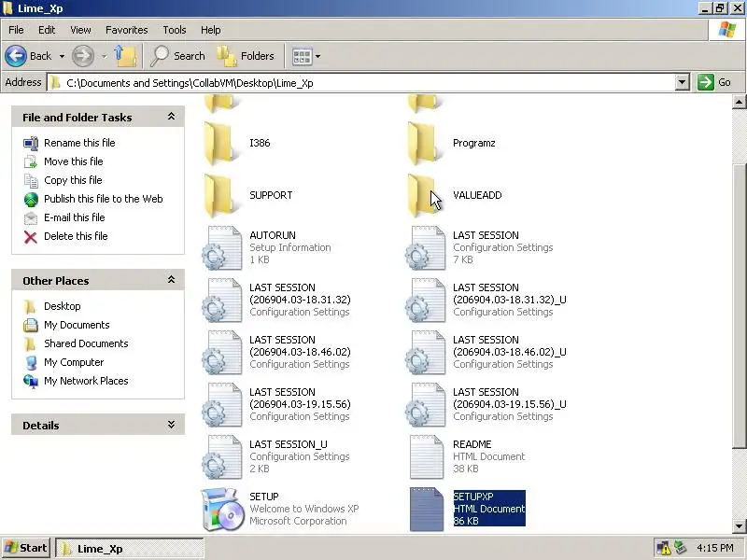Click Publish this file to the Web

[93, 199]
